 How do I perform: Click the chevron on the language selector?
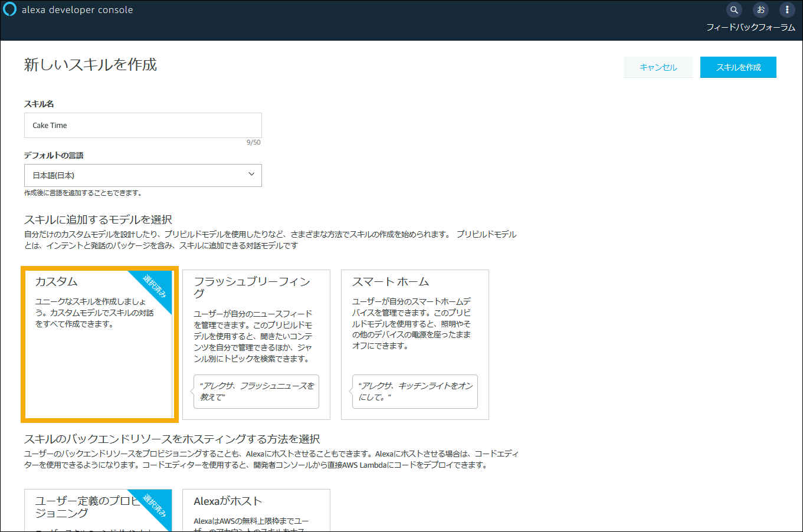[x=250, y=175]
